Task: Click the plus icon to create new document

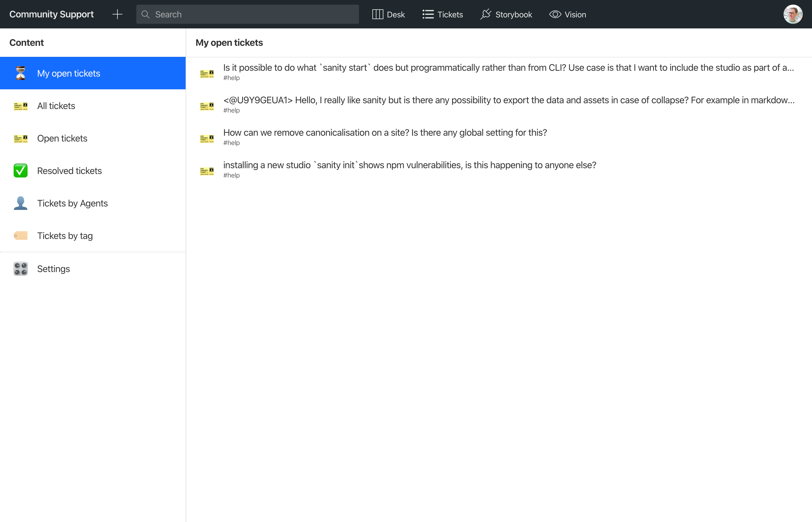Action: [117, 14]
